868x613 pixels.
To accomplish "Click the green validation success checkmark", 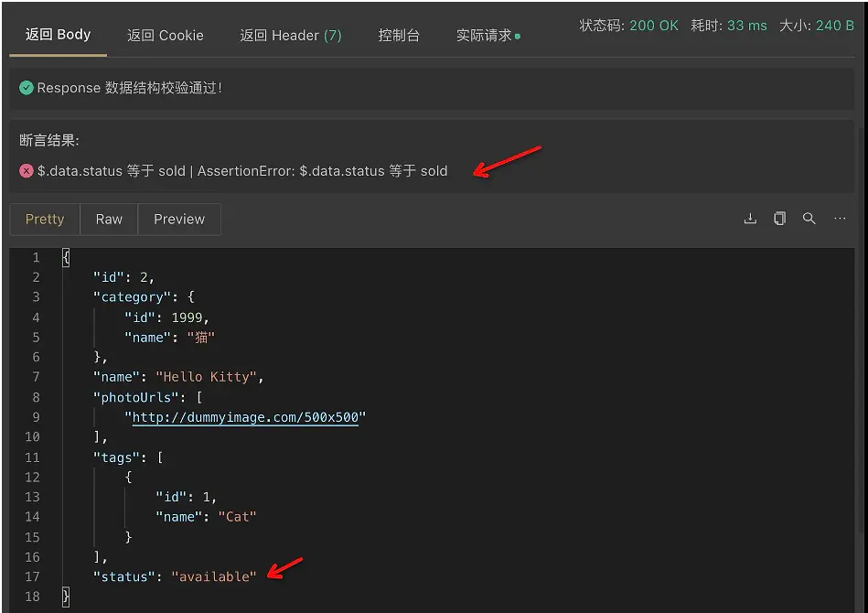I will tap(25, 88).
